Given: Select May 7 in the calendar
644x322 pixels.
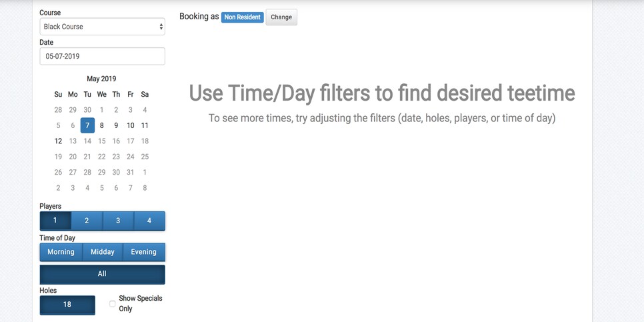Looking at the screenshot, I should tap(87, 125).
